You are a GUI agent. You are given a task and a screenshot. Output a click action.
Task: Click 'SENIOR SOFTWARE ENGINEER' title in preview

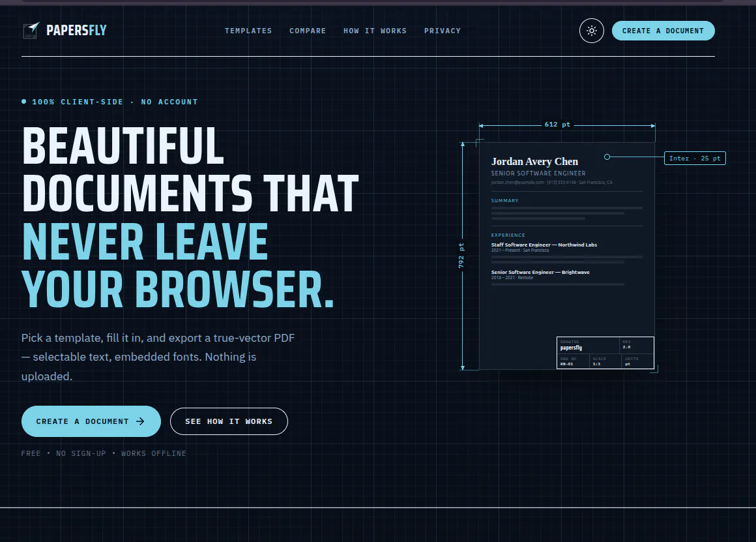pyautogui.click(x=538, y=173)
